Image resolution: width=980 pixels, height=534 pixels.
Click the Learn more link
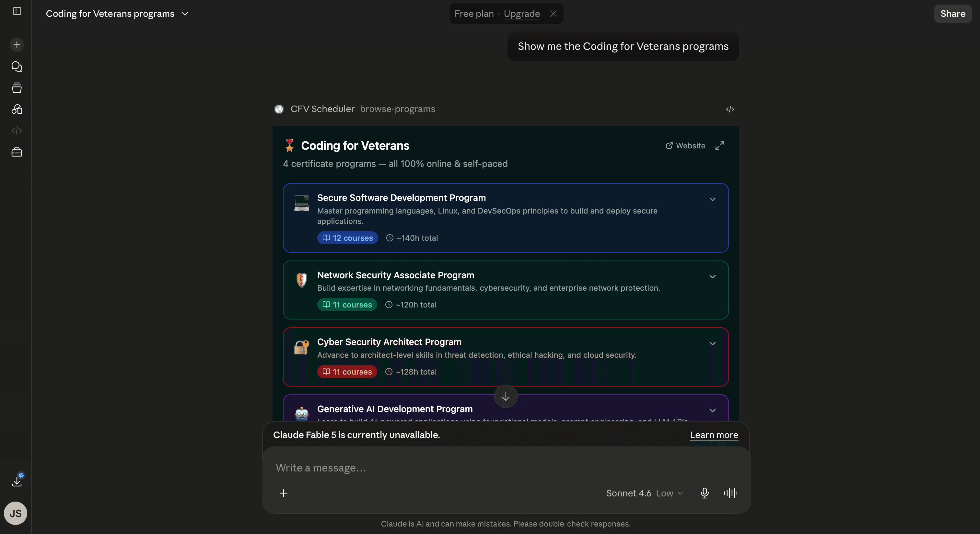714,435
